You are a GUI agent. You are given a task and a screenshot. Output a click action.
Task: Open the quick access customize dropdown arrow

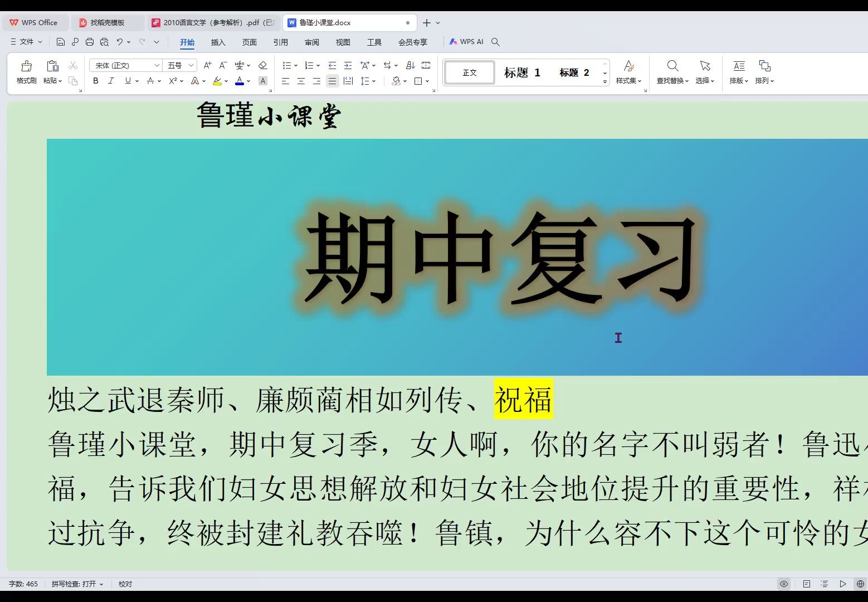(157, 42)
